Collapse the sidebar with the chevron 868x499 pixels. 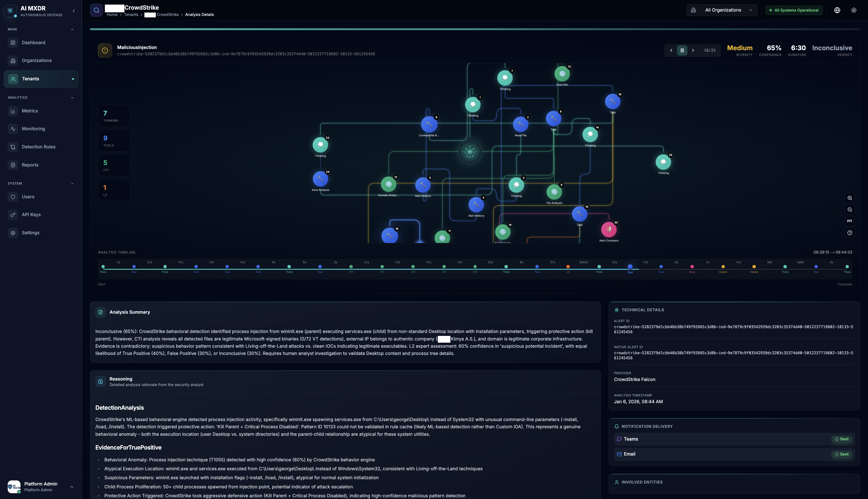(x=74, y=11)
